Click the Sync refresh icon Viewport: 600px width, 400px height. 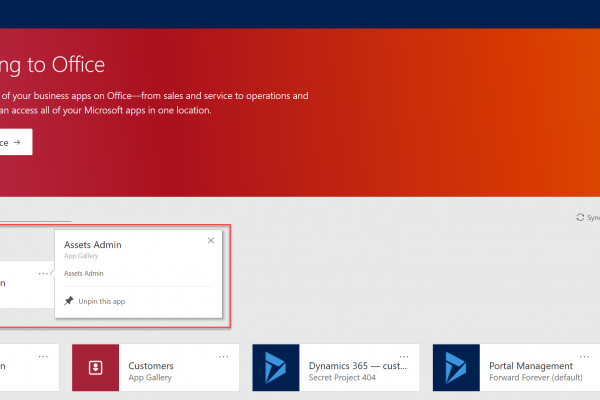pyautogui.click(x=580, y=217)
